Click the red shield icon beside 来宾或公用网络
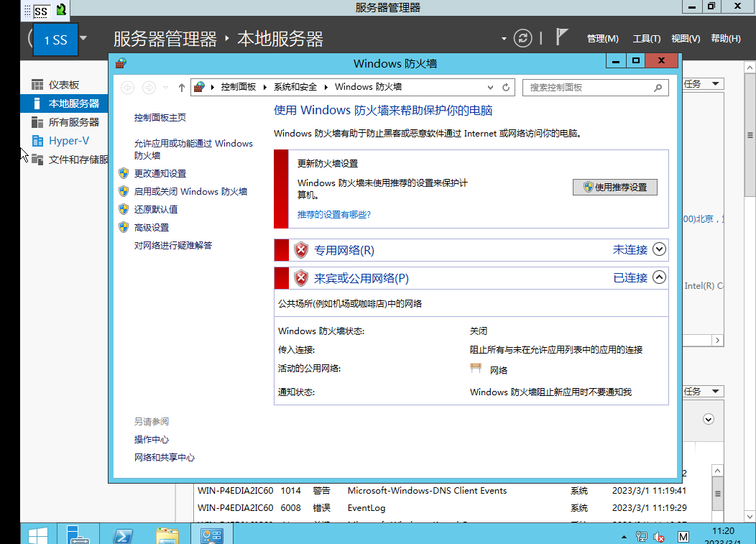 pos(301,278)
